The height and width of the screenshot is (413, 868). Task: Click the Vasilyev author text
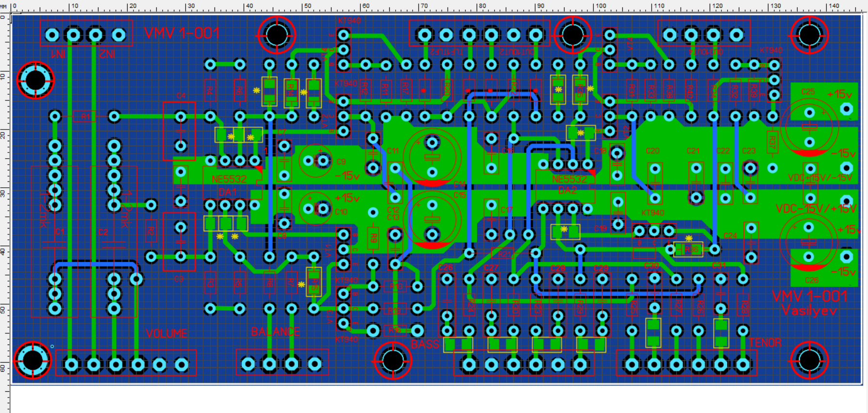coord(809,311)
